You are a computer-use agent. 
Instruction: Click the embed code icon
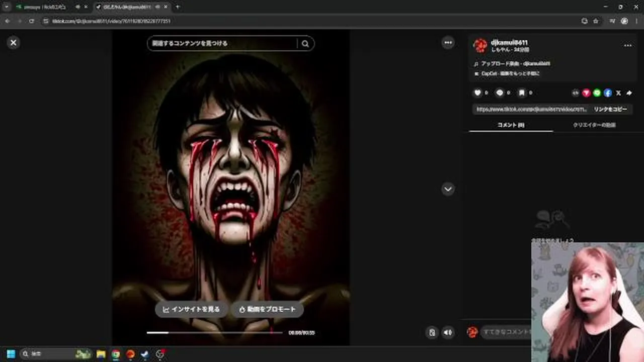pyautogui.click(x=576, y=93)
